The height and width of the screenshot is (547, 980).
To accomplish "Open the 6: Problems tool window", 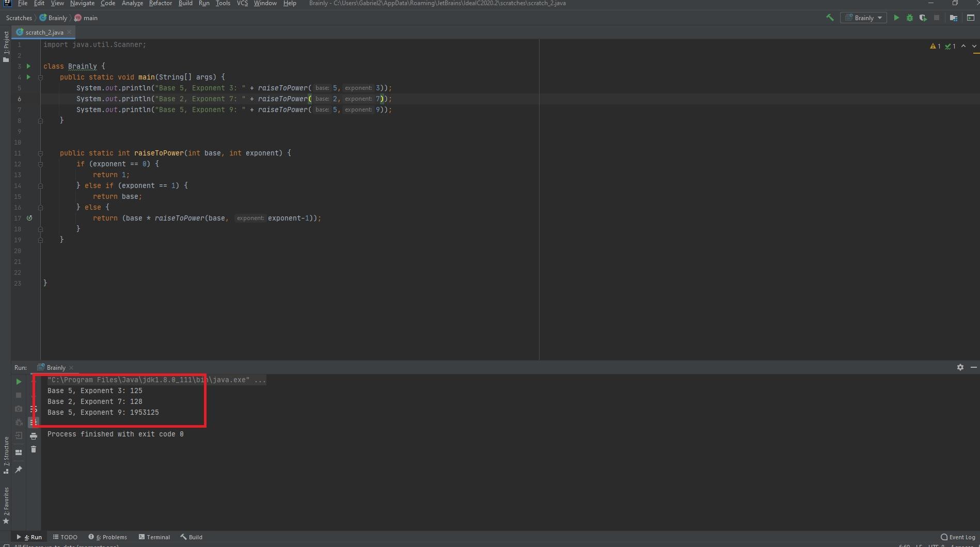I will pyautogui.click(x=107, y=537).
